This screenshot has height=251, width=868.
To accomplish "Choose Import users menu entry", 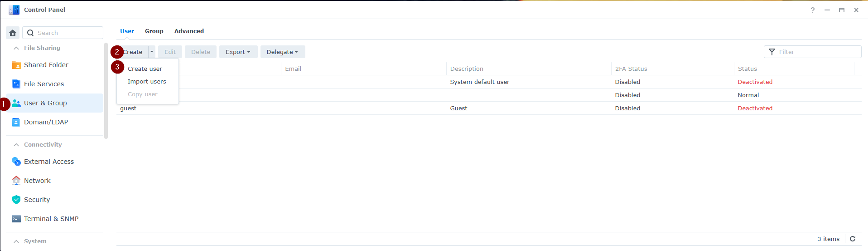I will point(147,82).
